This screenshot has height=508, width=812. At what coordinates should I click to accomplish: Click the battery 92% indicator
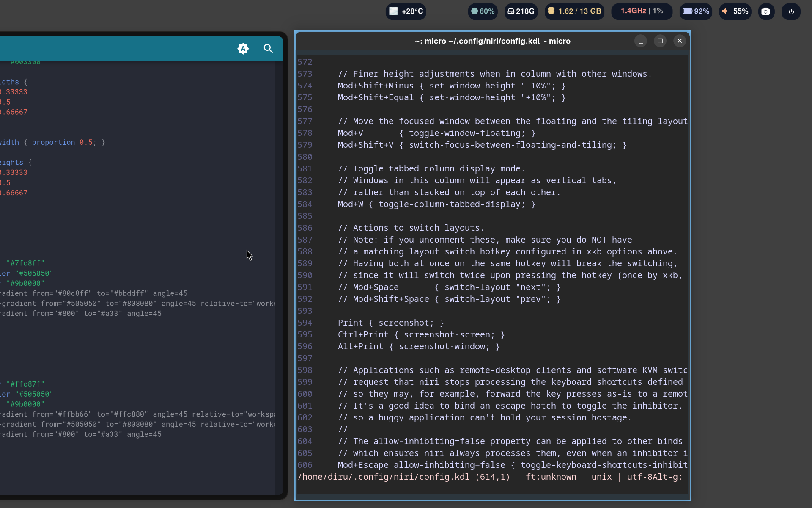(695, 11)
